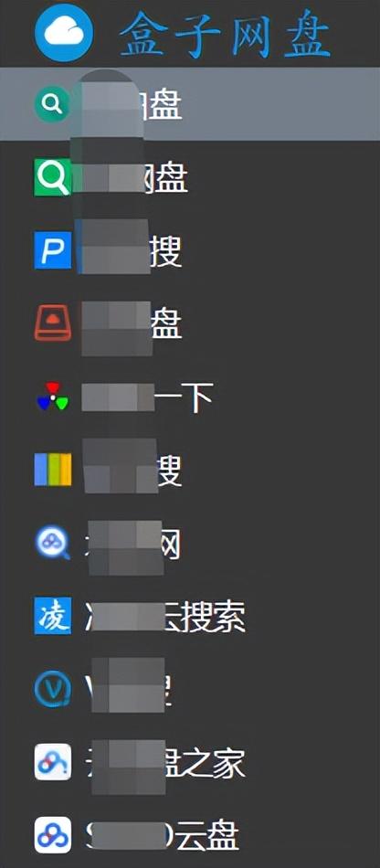Image resolution: width=380 pixels, height=868 pixels.
Task: Open the blue cloud magnifier icon
Action: coord(53,543)
